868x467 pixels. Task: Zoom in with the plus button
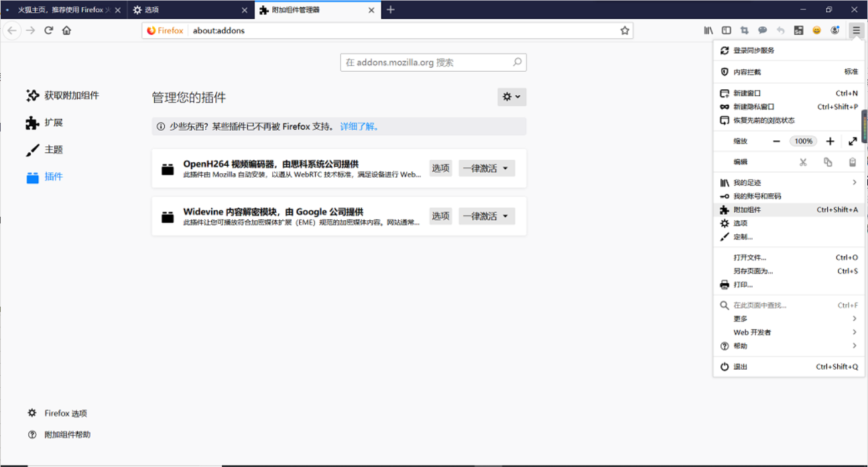(830, 141)
